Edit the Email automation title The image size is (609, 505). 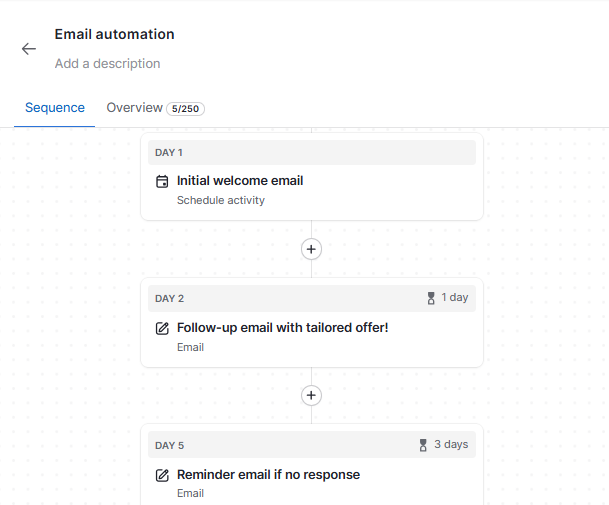click(x=114, y=35)
